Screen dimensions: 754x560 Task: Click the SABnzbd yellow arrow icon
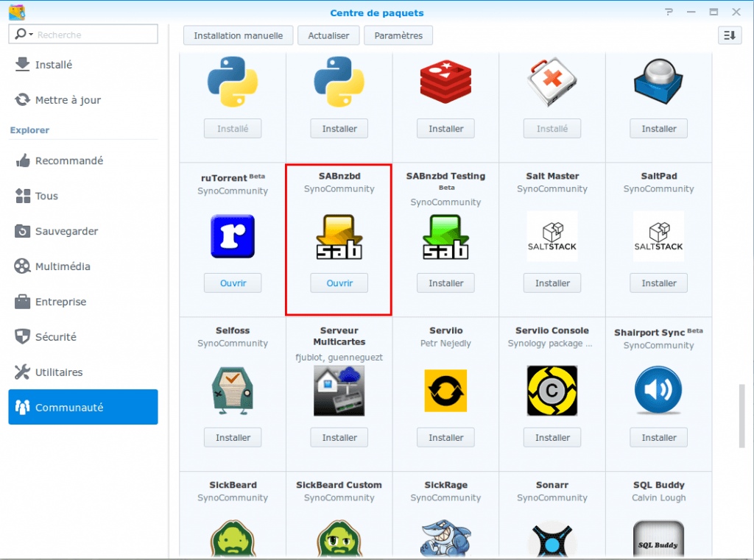point(339,236)
